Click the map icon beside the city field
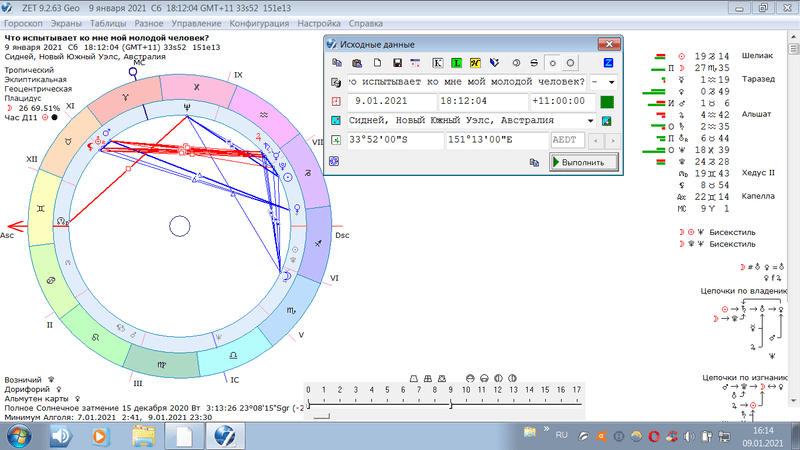This screenshot has width=800, height=450. pyautogui.click(x=607, y=121)
